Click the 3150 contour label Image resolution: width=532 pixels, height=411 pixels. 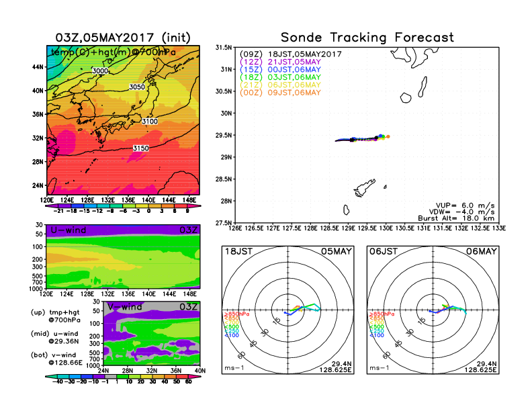click(141, 148)
